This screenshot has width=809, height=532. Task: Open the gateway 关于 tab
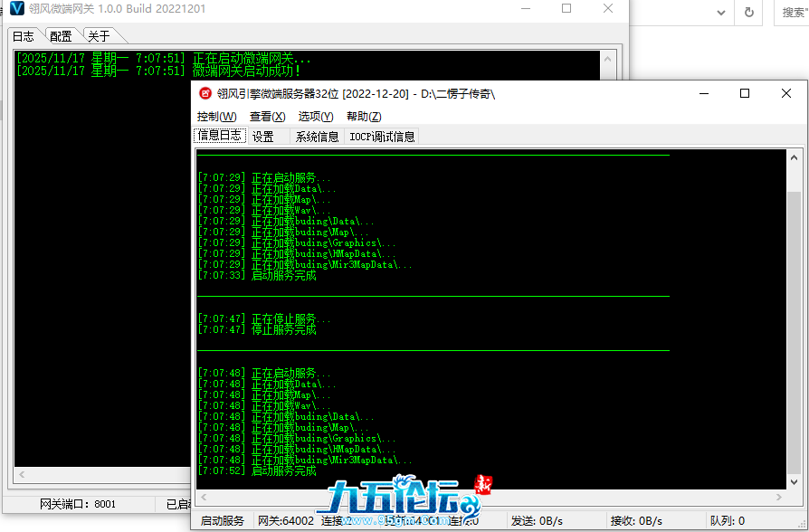99,36
